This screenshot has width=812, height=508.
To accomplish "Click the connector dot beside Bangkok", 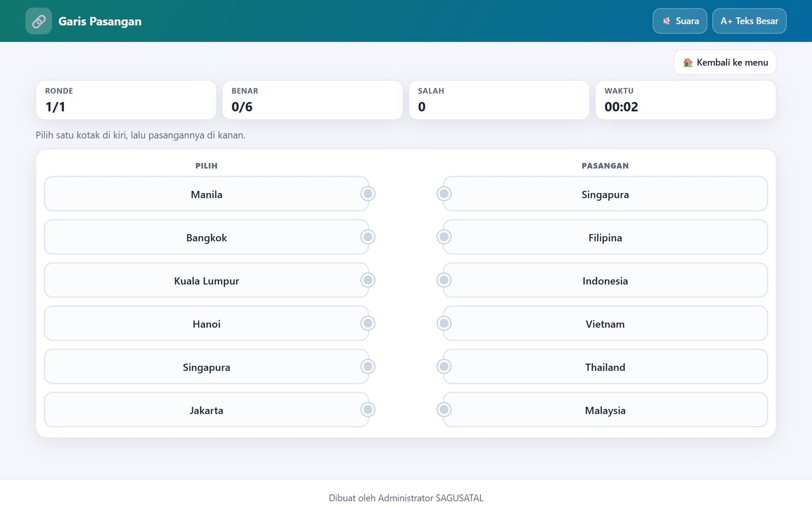I will tap(368, 237).
